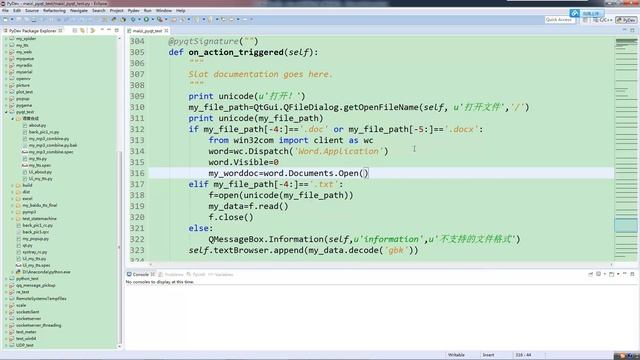The width and height of the screenshot is (640, 360).
Task: Click 'f.close()' code line
Action: pyautogui.click(x=231, y=217)
